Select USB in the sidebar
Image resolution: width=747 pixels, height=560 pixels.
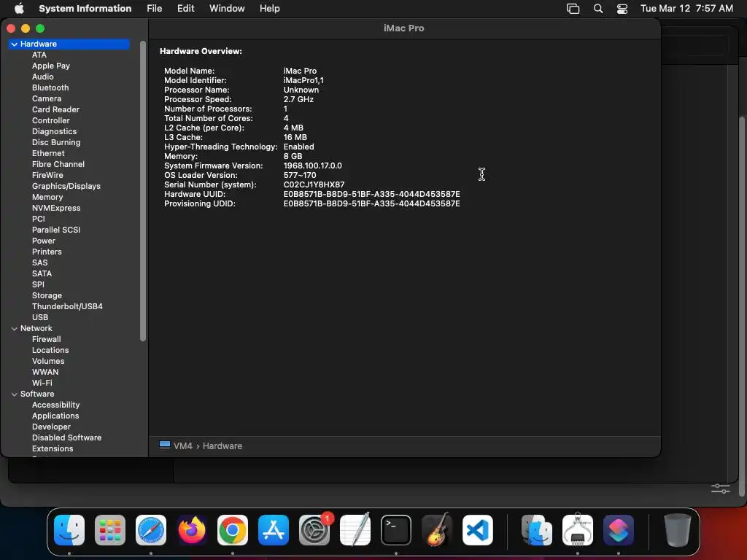[40, 318]
